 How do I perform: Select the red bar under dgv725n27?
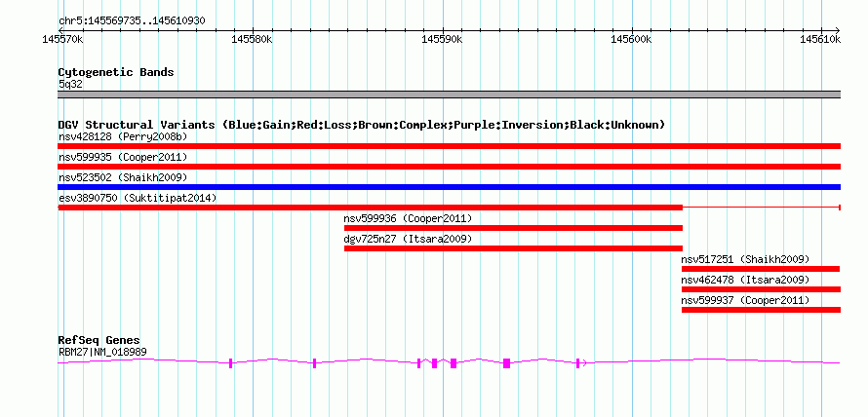coord(513,248)
